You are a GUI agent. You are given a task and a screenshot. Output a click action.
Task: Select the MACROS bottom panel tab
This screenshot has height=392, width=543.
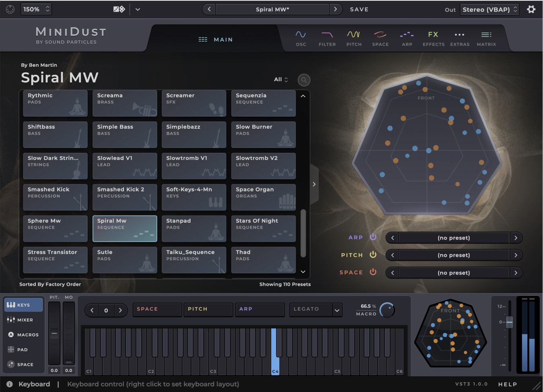click(23, 335)
